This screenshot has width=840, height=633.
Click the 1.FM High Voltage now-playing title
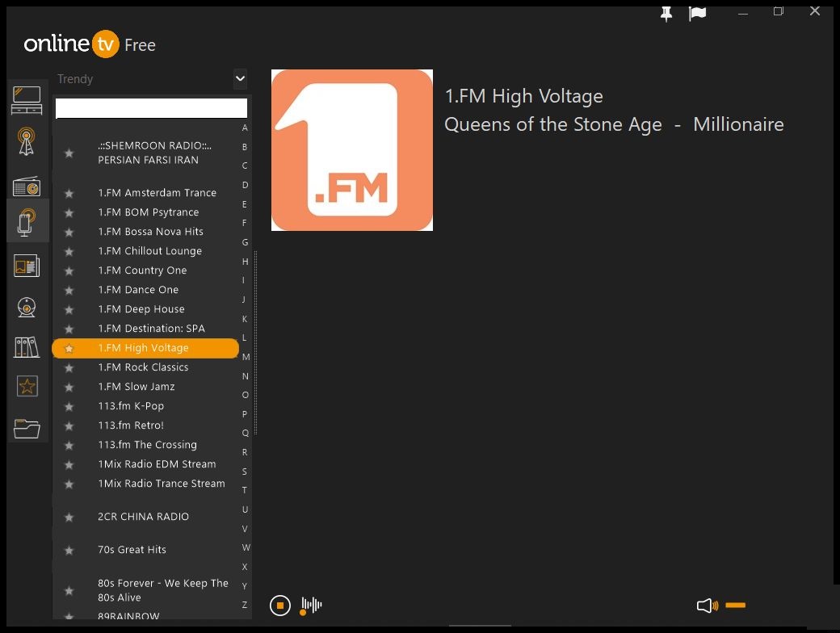[x=524, y=96]
